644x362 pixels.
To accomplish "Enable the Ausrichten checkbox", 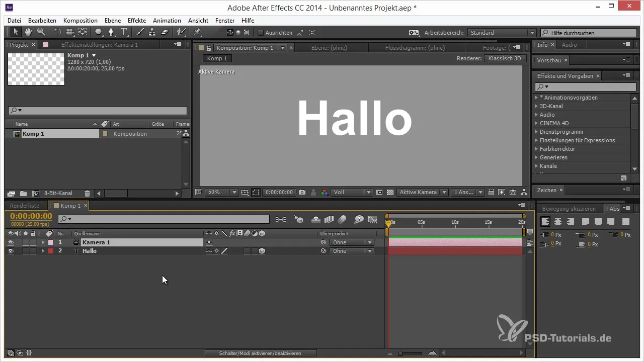I will 260,33.
